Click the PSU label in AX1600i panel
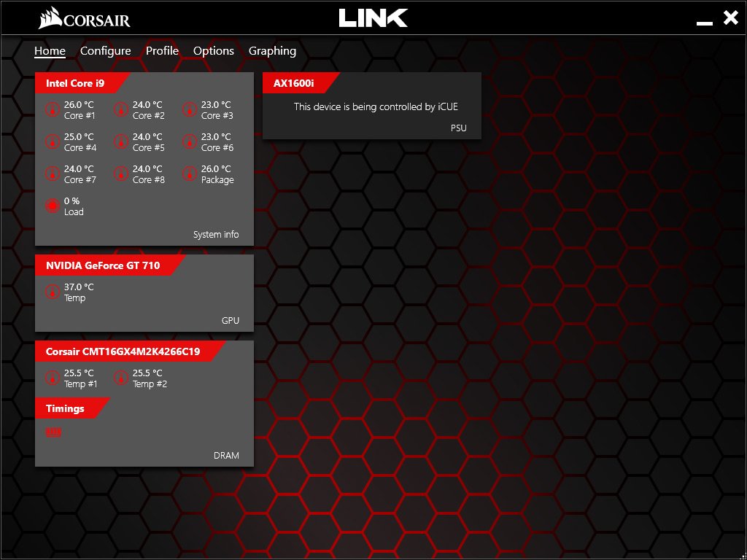The image size is (747, 560). [458, 128]
